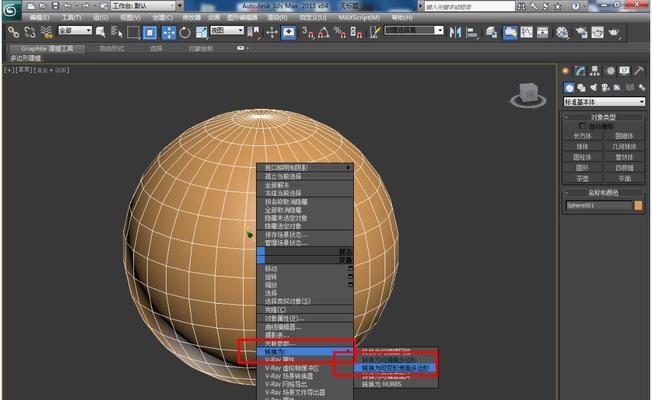
Task: Click the Open File folder icon
Action: 43,6
